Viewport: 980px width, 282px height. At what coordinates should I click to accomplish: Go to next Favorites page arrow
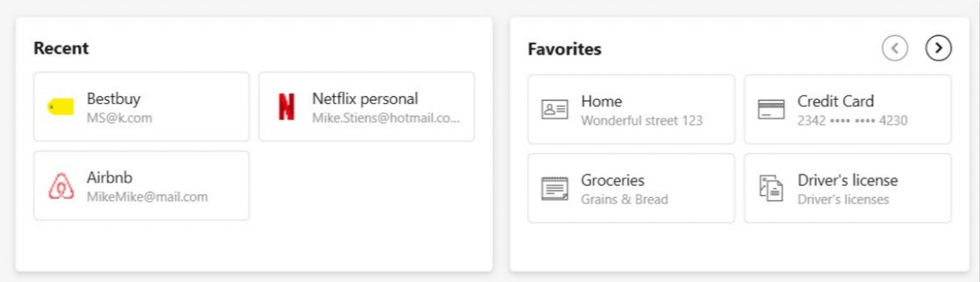click(938, 48)
